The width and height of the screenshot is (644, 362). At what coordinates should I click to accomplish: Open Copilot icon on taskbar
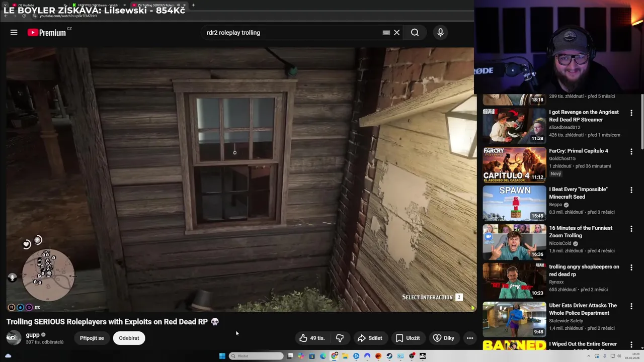pos(301,356)
